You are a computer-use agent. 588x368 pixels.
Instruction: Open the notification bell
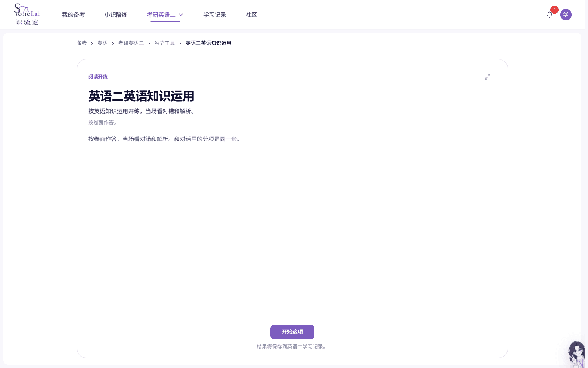point(550,15)
